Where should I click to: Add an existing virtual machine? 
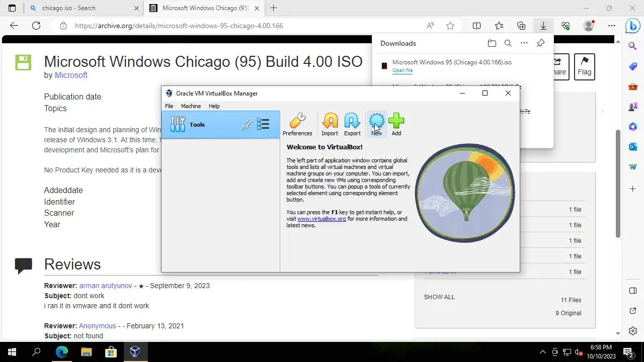point(396,124)
